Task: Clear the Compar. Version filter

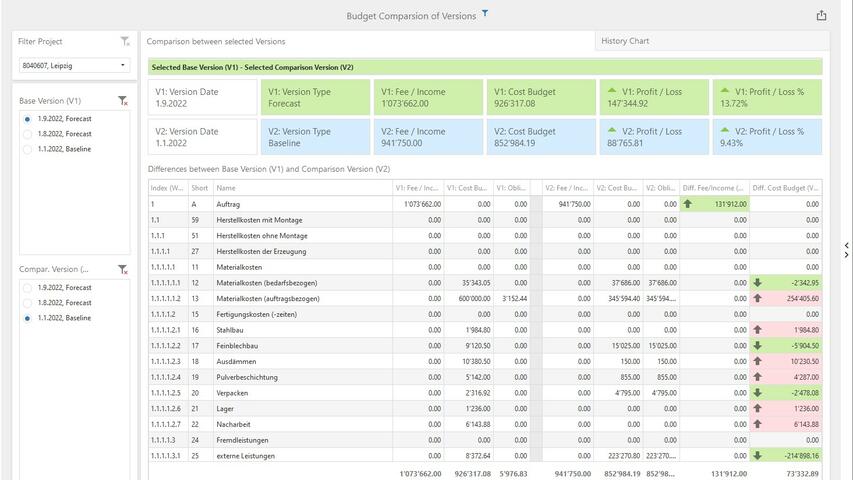Action: 122,270
